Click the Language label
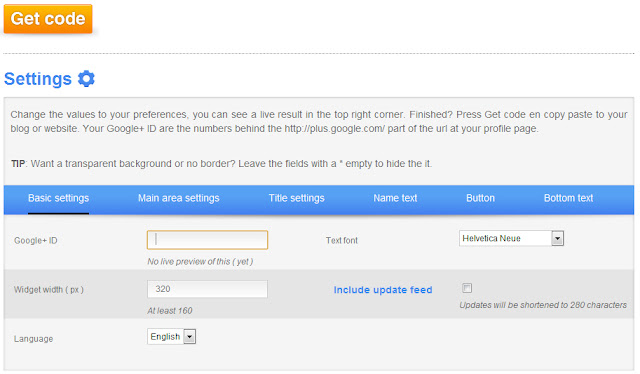Screen dimensions: 640x374 click(33, 339)
